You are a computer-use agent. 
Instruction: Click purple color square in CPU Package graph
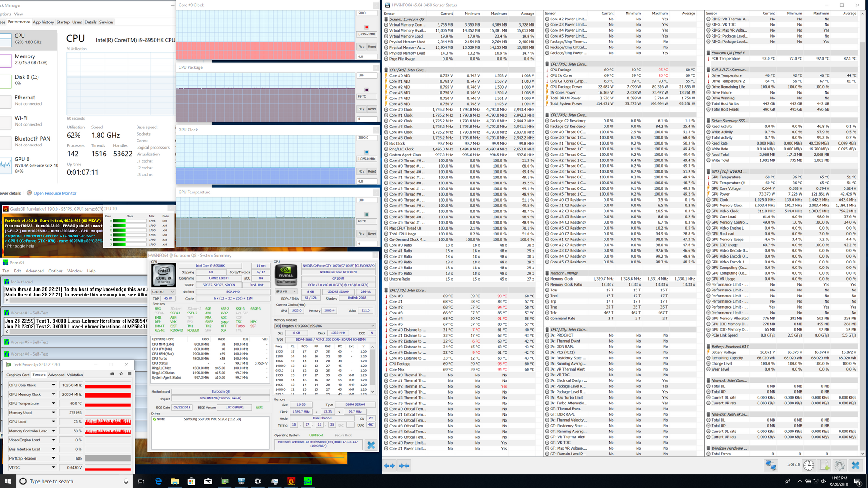click(366, 89)
